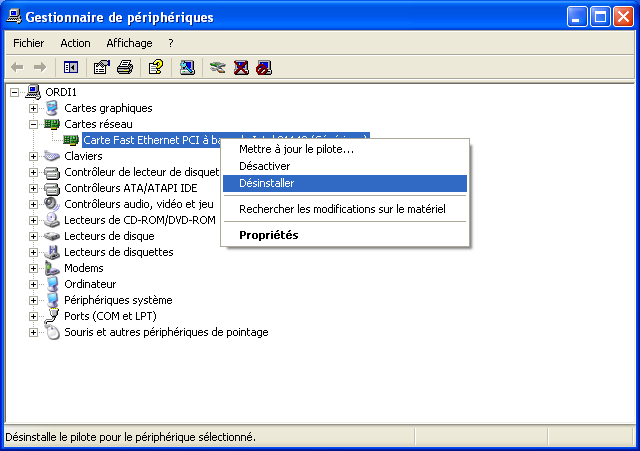Viewport: 640px width, 451px height.
Task: Open Propriétés from the context menu
Action: coord(268,235)
